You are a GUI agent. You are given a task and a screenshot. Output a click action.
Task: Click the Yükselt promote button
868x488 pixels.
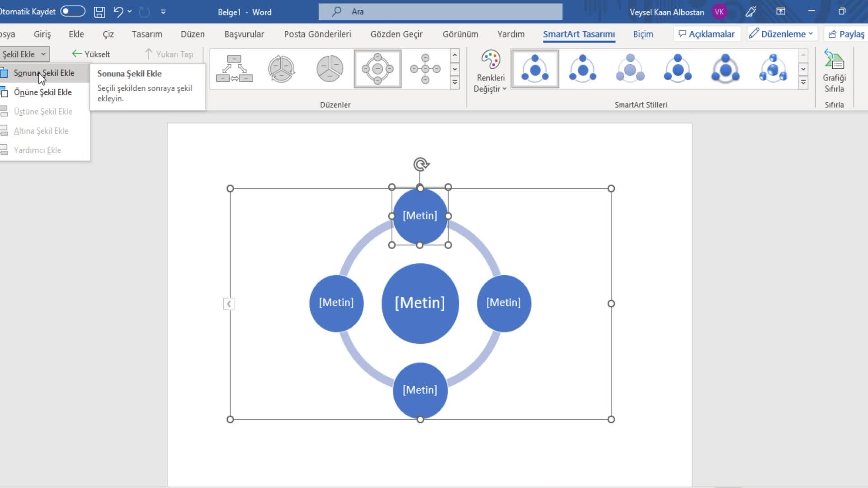coord(91,54)
